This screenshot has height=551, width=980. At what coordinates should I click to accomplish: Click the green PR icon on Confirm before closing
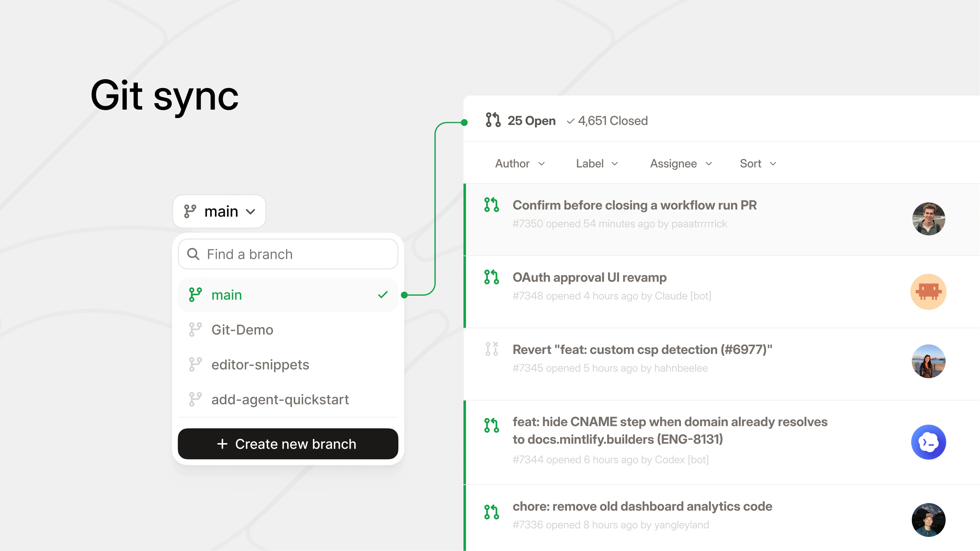coord(491,205)
